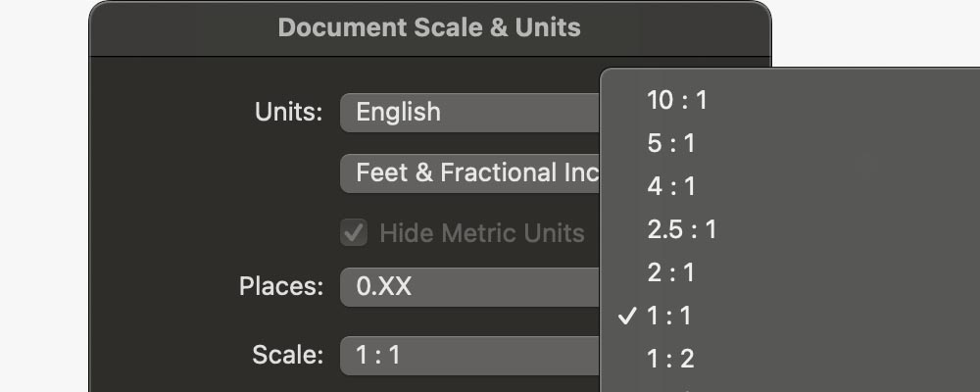
Task: Click empty menu space right of 10 : 1
Action: pos(843,100)
